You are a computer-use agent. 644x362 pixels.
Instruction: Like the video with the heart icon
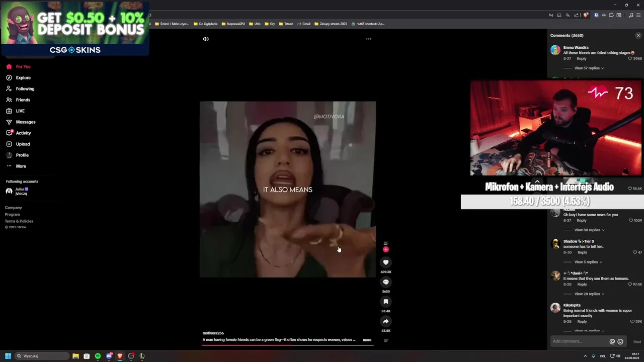click(x=386, y=262)
